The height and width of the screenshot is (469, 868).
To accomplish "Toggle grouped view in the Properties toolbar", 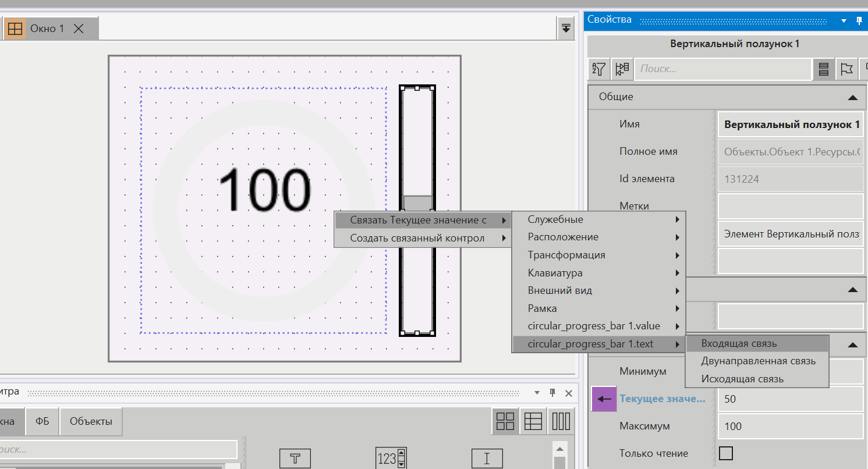I will (621, 69).
